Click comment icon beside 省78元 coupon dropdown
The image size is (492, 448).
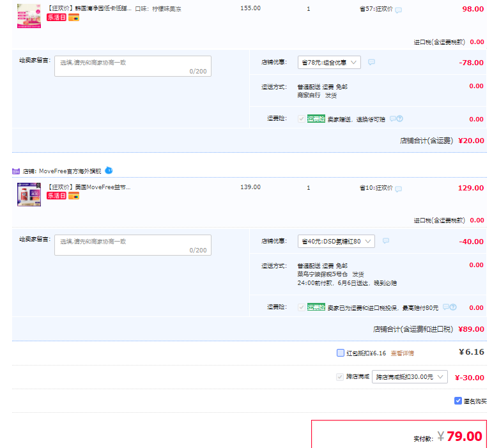371,62
